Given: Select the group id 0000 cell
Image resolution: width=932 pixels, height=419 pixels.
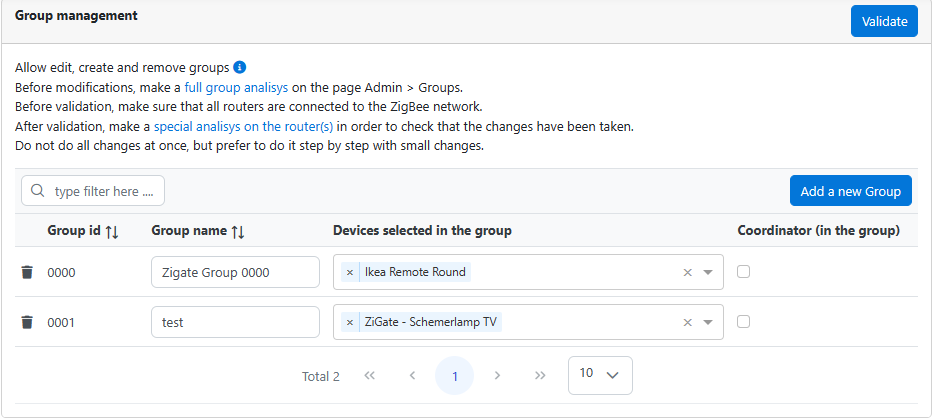Looking at the screenshot, I should coord(61,273).
